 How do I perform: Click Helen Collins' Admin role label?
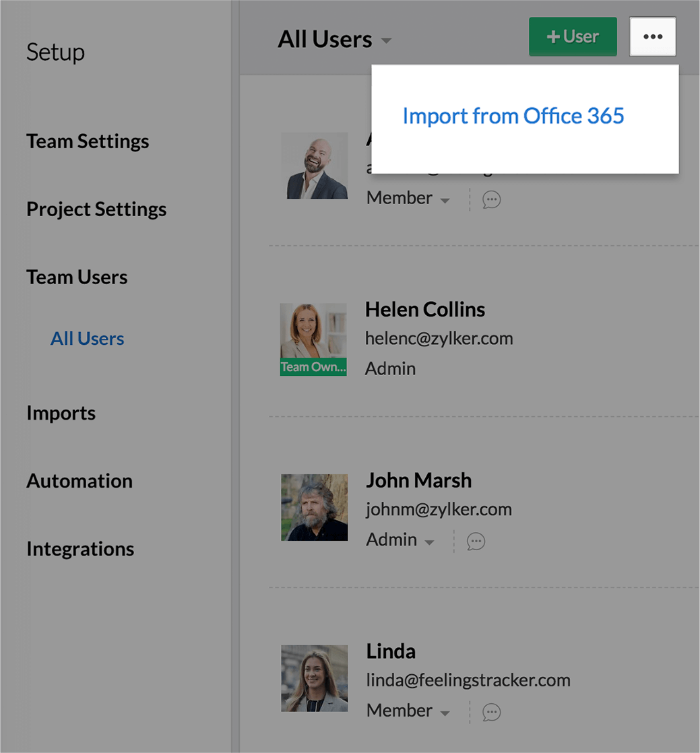tap(391, 369)
